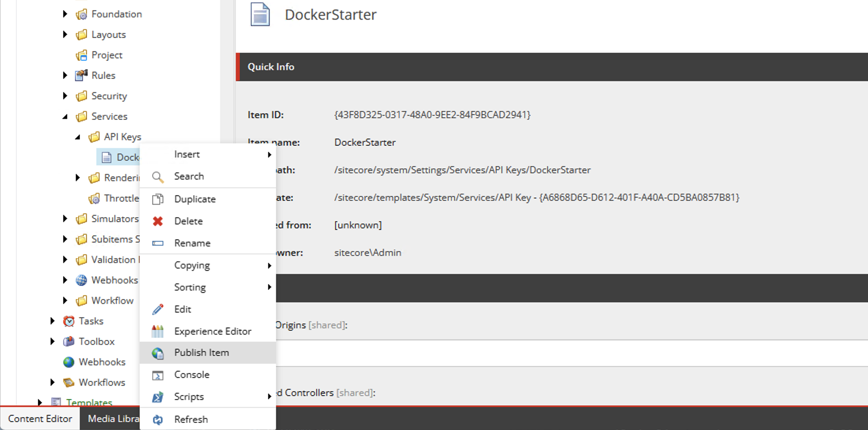Click the Experience Editor crayons icon
The height and width of the screenshot is (430, 868).
pyautogui.click(x=158, y=332)
